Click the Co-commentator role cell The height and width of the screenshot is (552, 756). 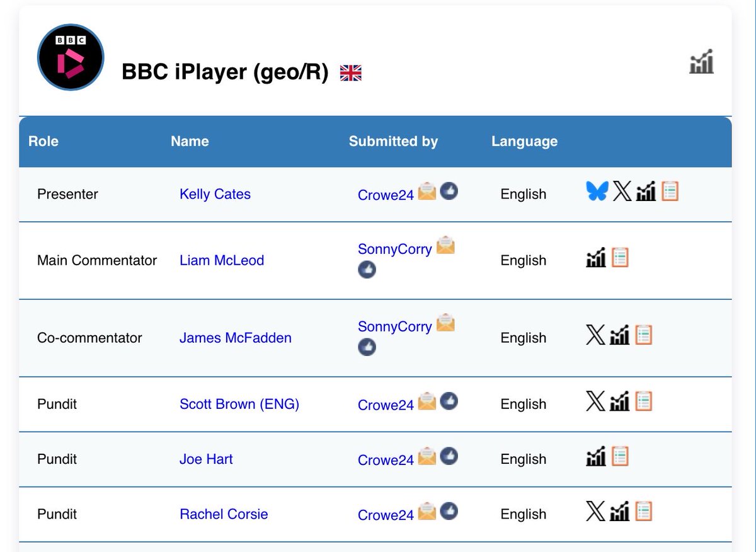pos(89,338)
